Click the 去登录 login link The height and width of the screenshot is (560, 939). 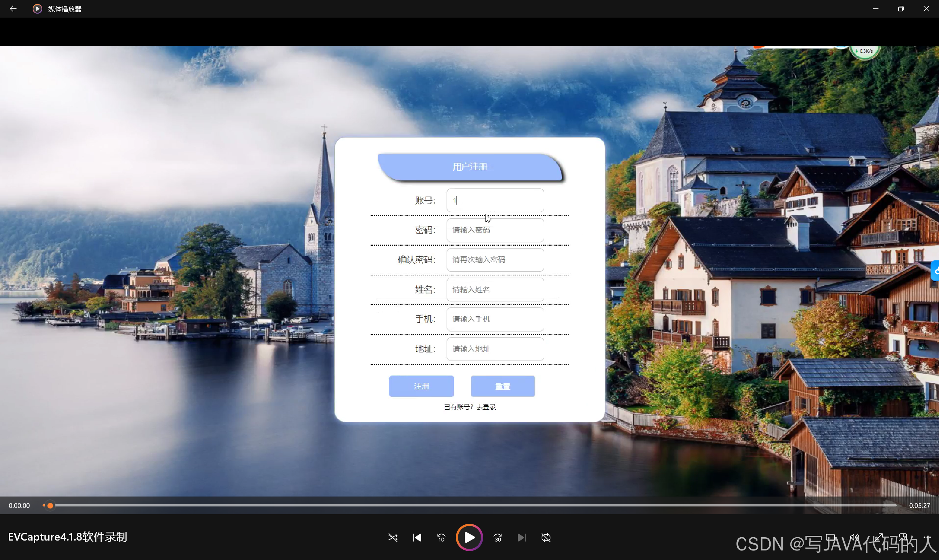point(486,407)
